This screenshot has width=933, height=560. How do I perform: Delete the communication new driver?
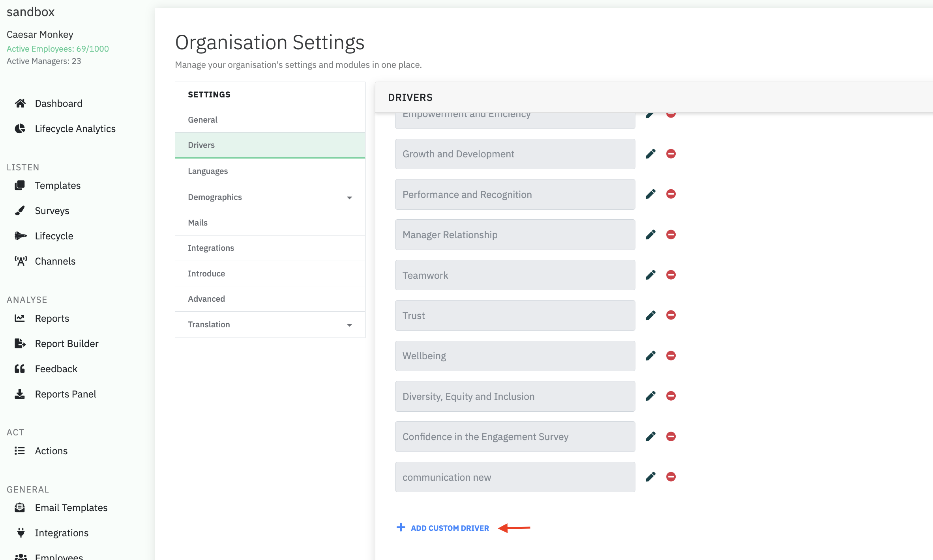coord(671,477)
